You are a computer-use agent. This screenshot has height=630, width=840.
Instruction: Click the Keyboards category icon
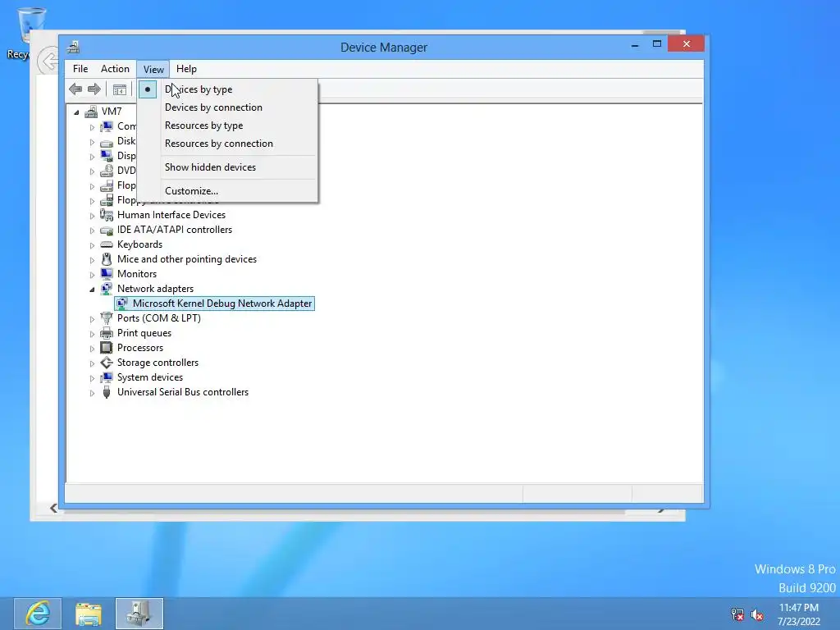(x=107, y=244)
